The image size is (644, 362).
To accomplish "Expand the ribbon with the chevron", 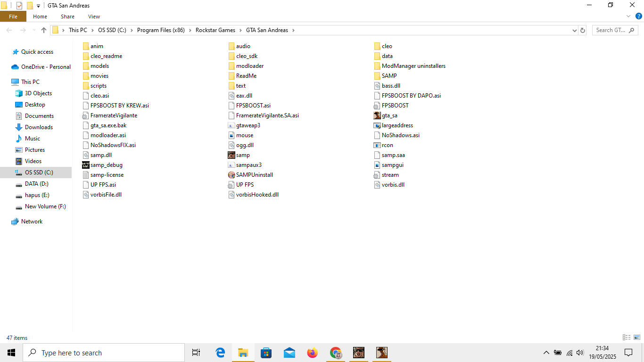I will point(628,16).
